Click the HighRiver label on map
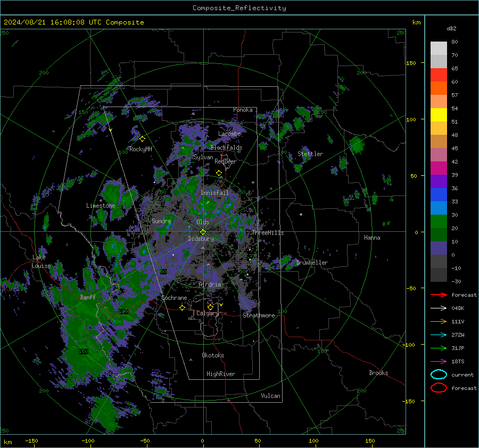The height and width of the screenshot is (448, 479). [221, 374]
